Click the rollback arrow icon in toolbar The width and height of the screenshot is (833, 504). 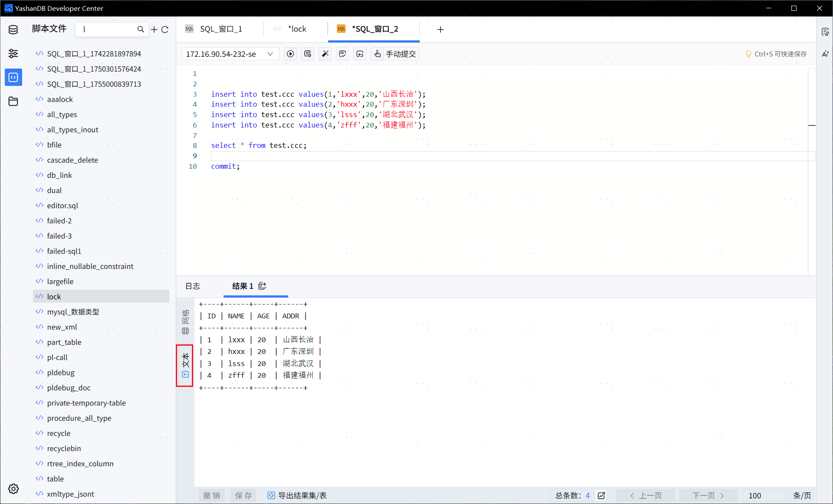point(360,54)
